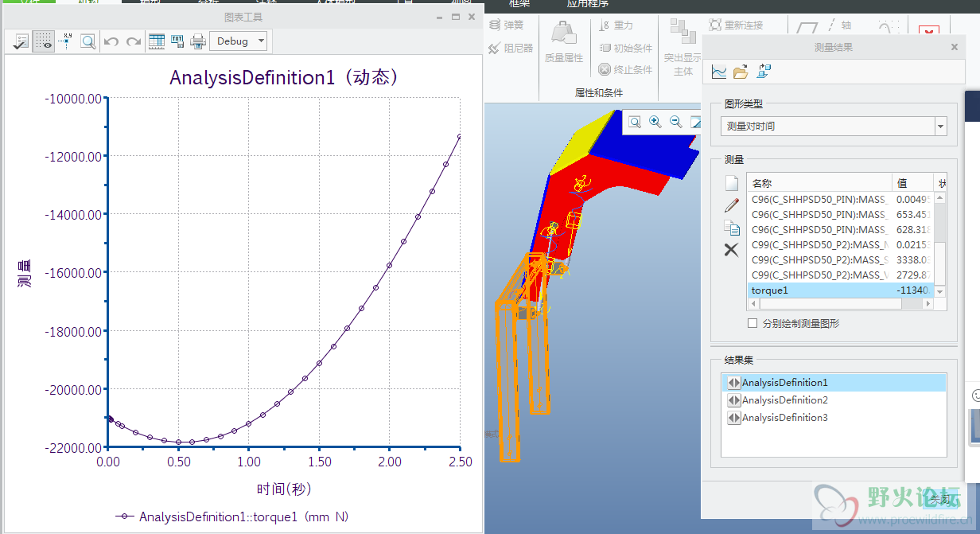Open 终止条件 termination conditions
Screen dimensions: 980x534
pyautogui.click(x=625, y=69)
